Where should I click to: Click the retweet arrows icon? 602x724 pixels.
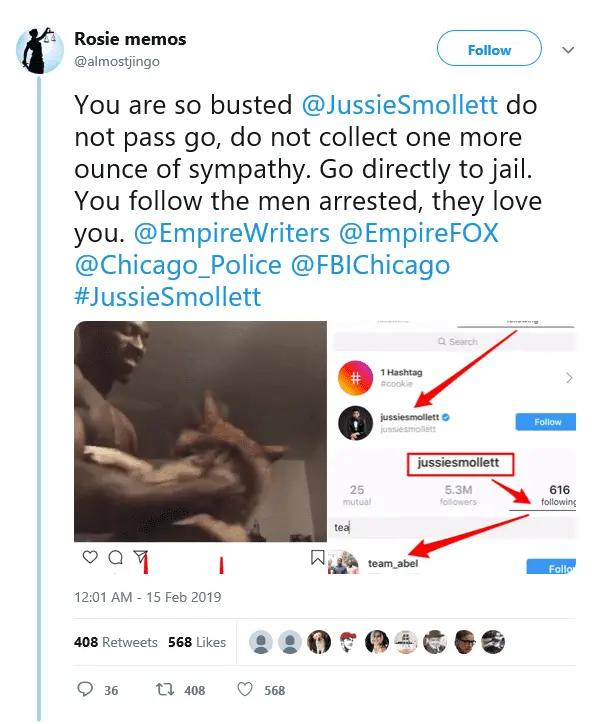pyautogui.click(x=165, y=690)
